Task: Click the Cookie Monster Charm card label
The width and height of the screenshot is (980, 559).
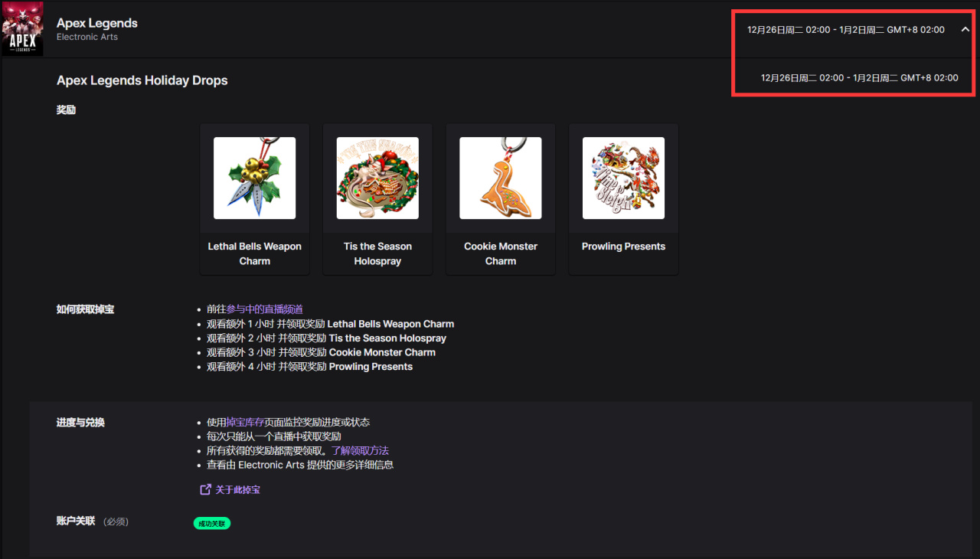Action: point(501,253)
